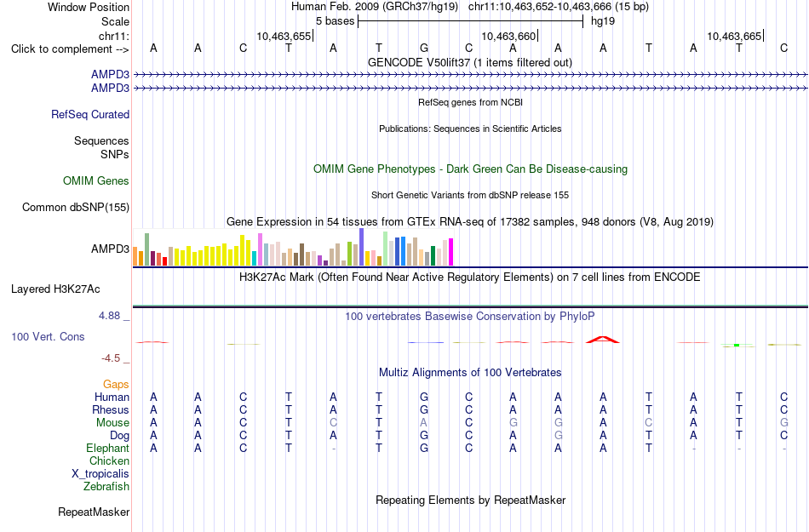Viewport: 809px width, 532px height.
Task: Click the Scale track label
Action: tap(115, 21)
